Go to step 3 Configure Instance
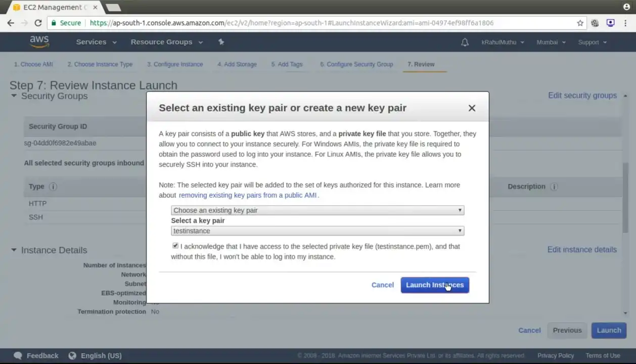 pos(175,64)
